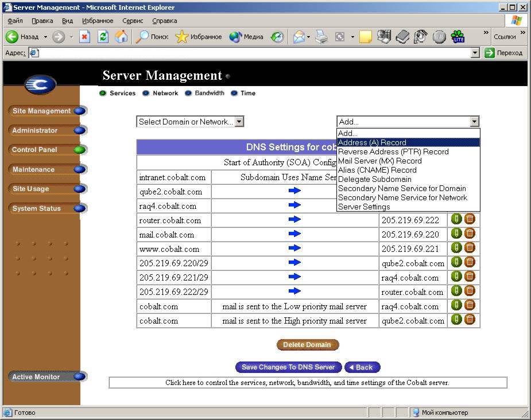Click the Mail envelope icon

click(x=299, y=37)
